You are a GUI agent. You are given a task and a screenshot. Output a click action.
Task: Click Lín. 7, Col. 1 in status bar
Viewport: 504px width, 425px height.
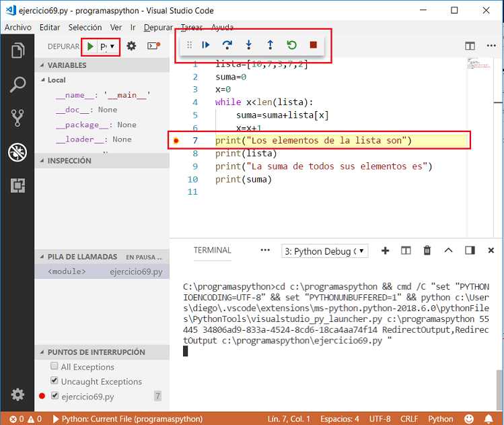click(x=289, y=419)
